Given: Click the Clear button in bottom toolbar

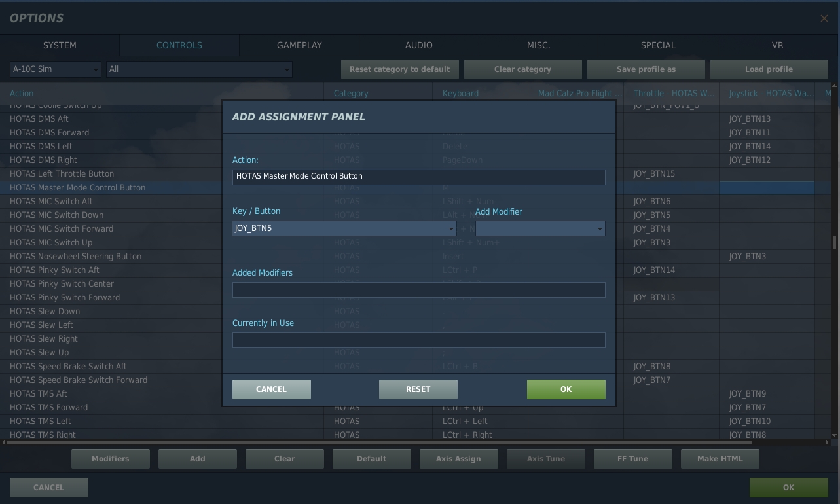Looking at the screenshot, I should 285,459.
